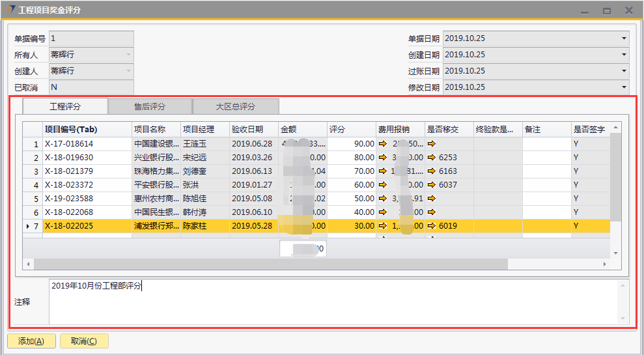Screen dimensions: 644x355
Task: Follow the 费用报销 link arrow in row X-18-023372
Action: (x=382, y=185)
